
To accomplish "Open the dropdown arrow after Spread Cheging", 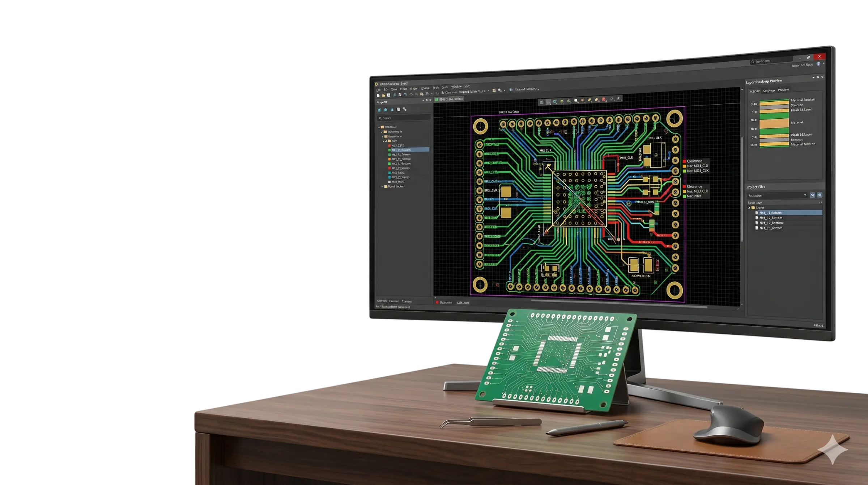I will point(539,89).
